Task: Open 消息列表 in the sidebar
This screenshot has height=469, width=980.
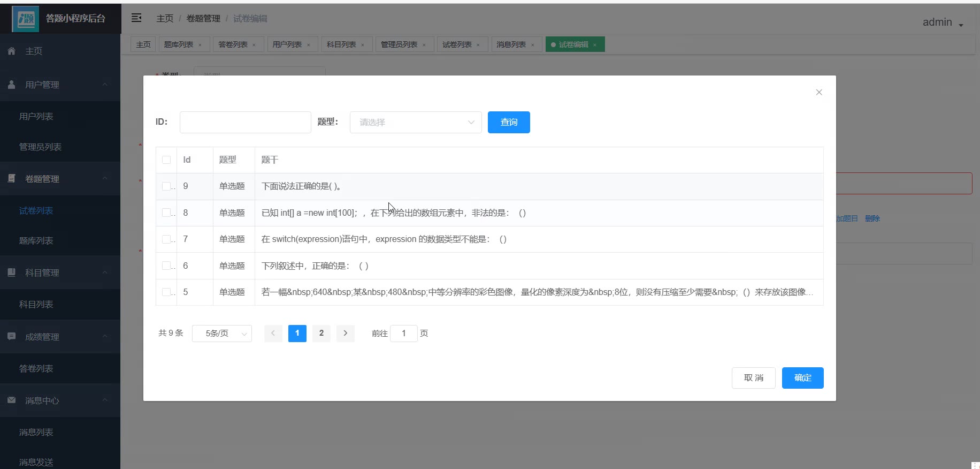Action: 60,432
